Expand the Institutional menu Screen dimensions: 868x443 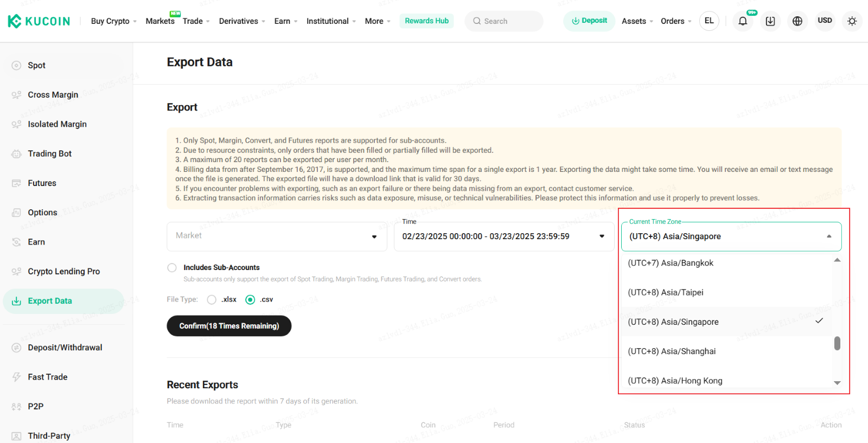[331, 21]
